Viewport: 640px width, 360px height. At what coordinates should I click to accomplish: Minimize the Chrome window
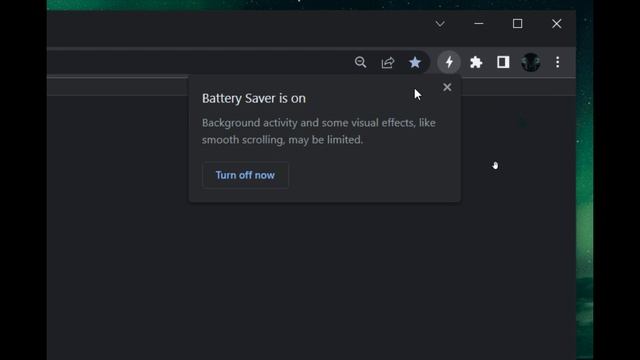tap(479, 24)
